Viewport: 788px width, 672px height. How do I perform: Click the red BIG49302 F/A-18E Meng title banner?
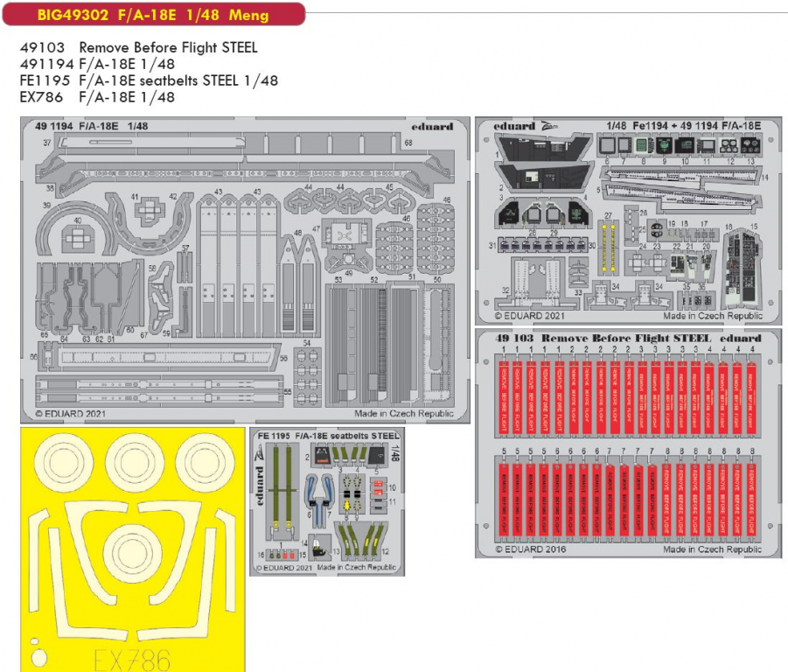point(153,14)
